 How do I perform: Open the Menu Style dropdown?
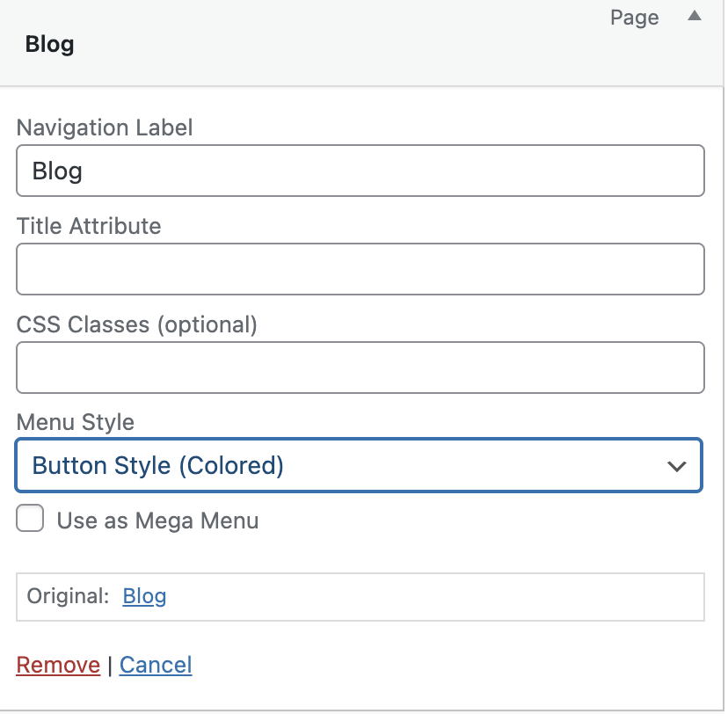358,465
